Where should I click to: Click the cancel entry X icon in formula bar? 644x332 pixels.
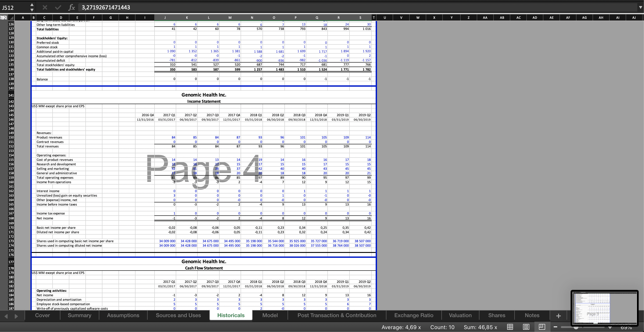pyautogui.click(x=45, y=8)
